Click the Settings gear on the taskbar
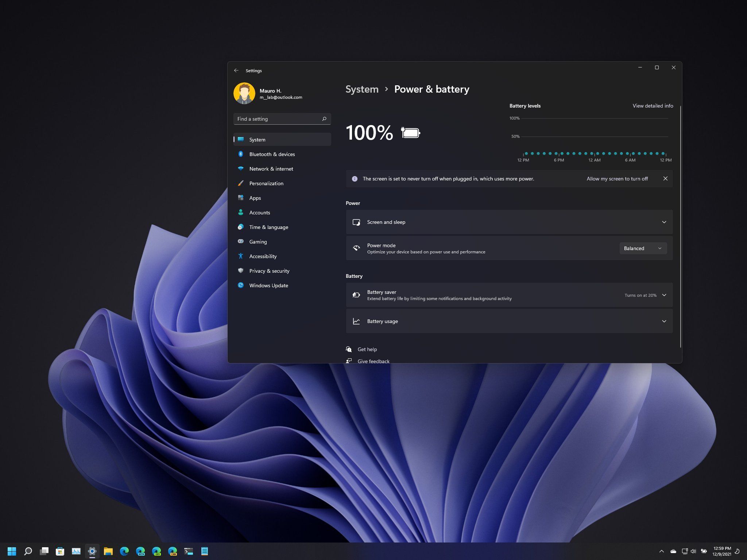Image resolution: width=747 pixels, height=560 pixels. click(92, 551)
